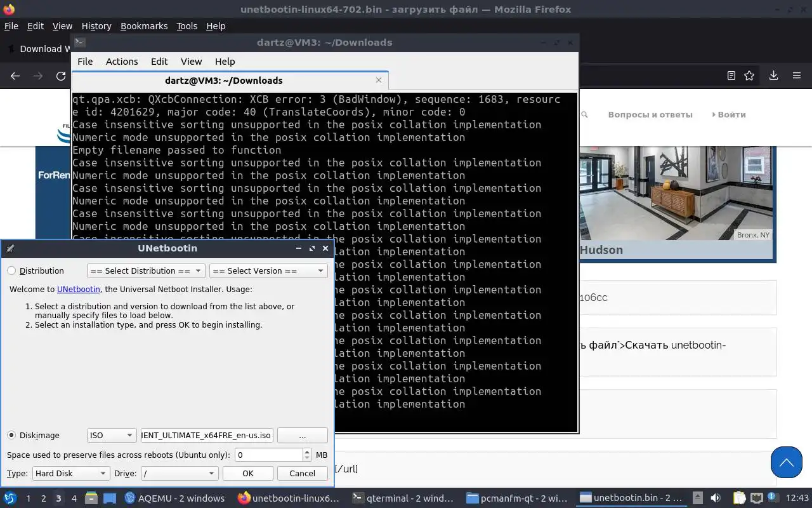Switch to AQEMU taskbar entry

click(174, 498)
